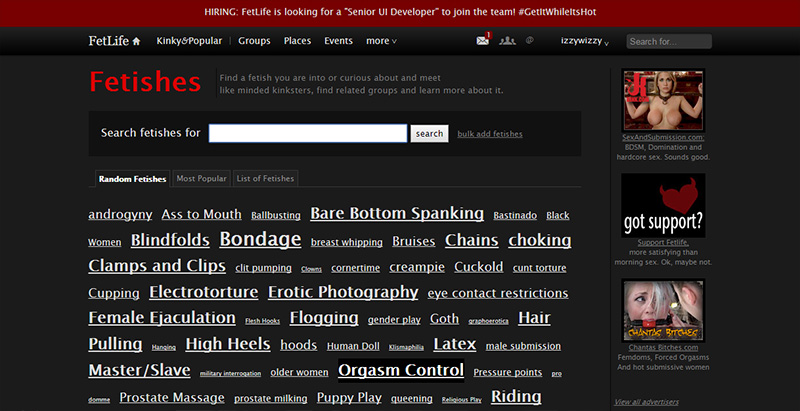Switch to the List of Fetishes tab
This screenshot has height=411, width=800.
click(265, 179)
